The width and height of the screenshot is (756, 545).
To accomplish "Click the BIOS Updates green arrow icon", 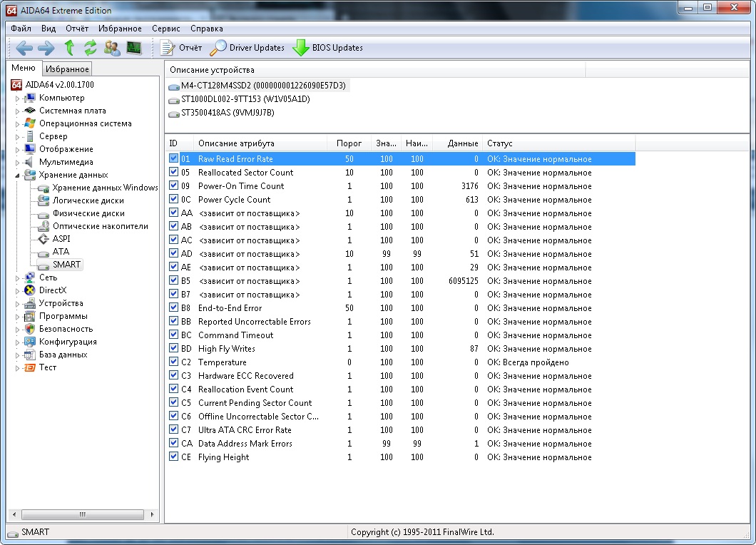I will tap(300, 48).
